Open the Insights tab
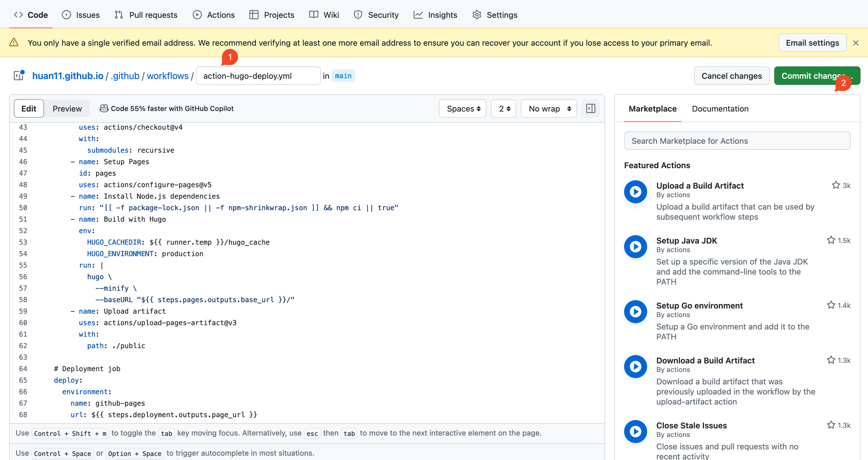This screenshot has height=460, width=868. tap(435, 15)
